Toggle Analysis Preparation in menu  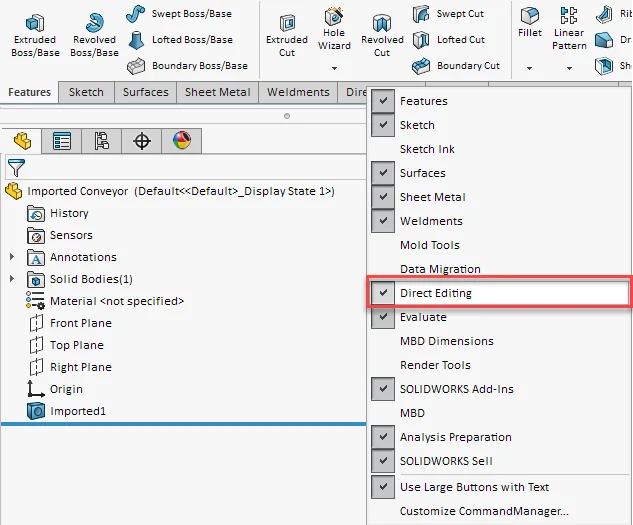pos(499,437)
